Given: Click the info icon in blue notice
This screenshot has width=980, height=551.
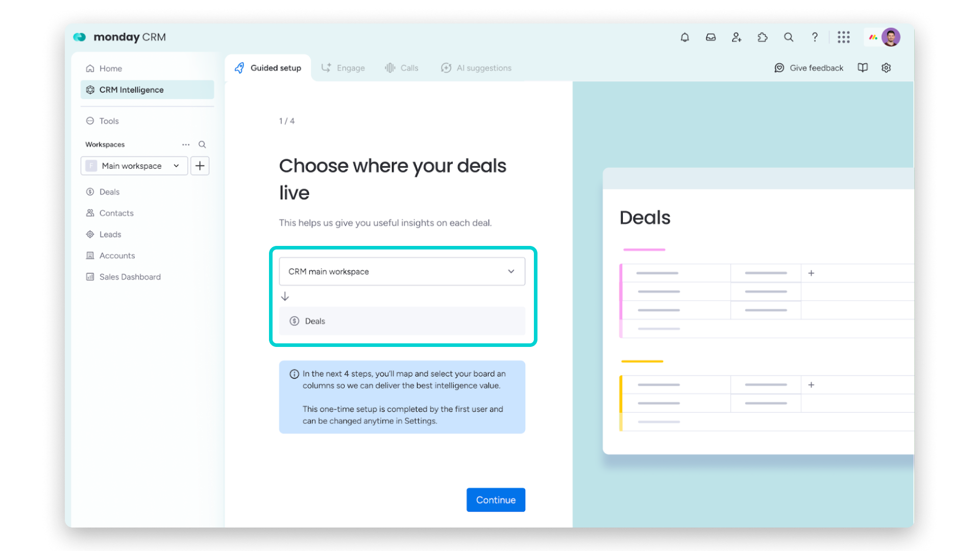Looking at the screenshot, I should point(294,374).
